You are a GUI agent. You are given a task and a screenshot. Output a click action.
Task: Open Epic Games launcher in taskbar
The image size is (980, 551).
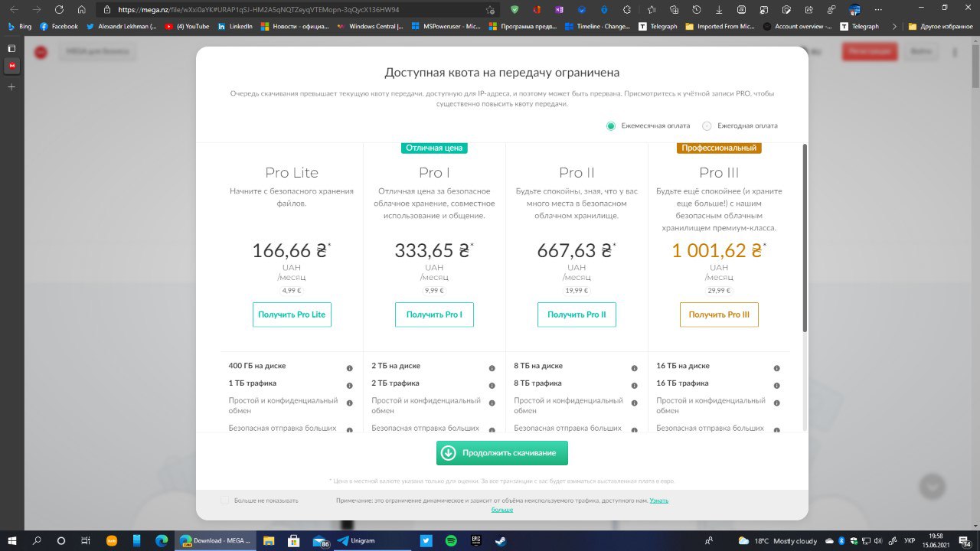[475, 540]
